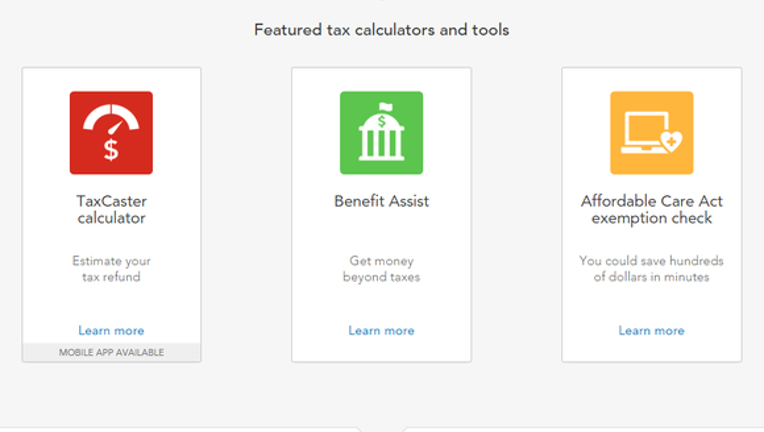This screenshot has width=764, height=432.
Task: Click the TaxCaster calculator title
Action: tap(112, 209)
